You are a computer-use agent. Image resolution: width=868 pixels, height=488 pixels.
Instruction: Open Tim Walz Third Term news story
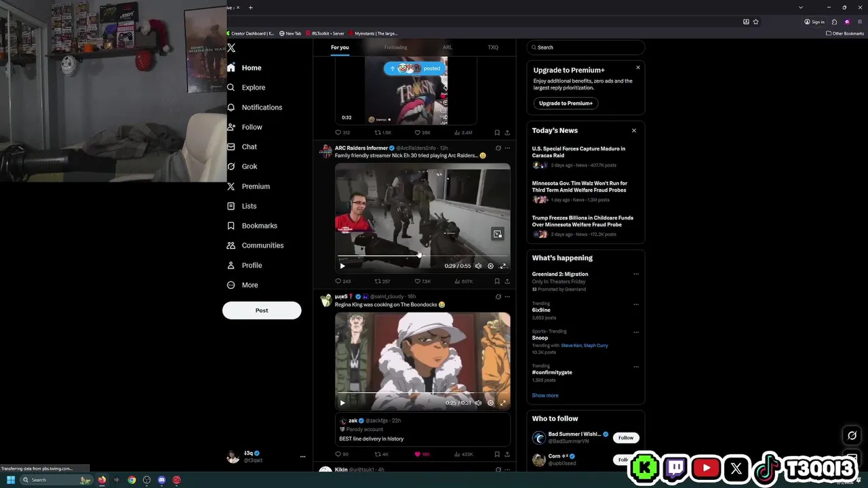click(x=585, y=191)
